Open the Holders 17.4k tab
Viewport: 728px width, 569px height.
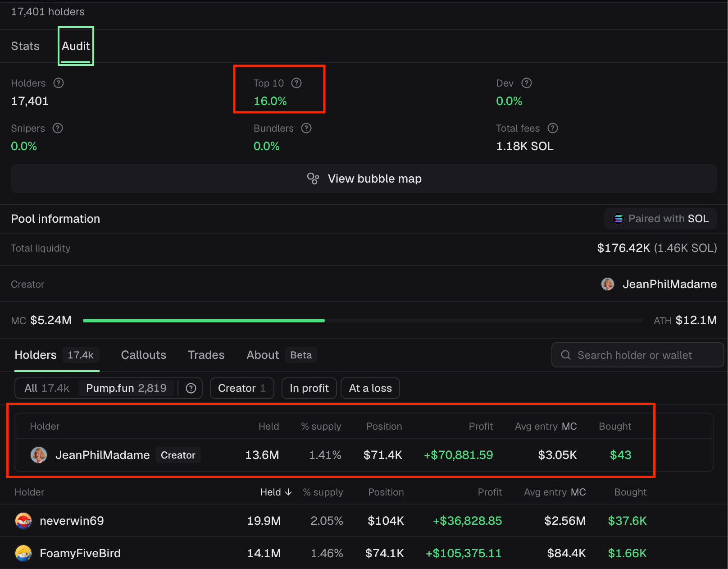pyautogui.click(x=57, y=355)
